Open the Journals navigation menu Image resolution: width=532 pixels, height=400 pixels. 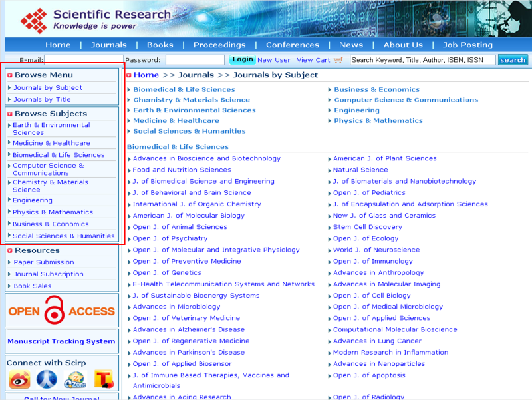pyautogui.click(x=108, y=45)
